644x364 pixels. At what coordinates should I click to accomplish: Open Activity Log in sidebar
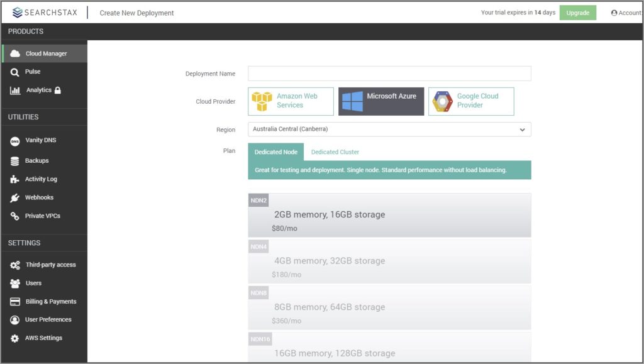point(41,179)
